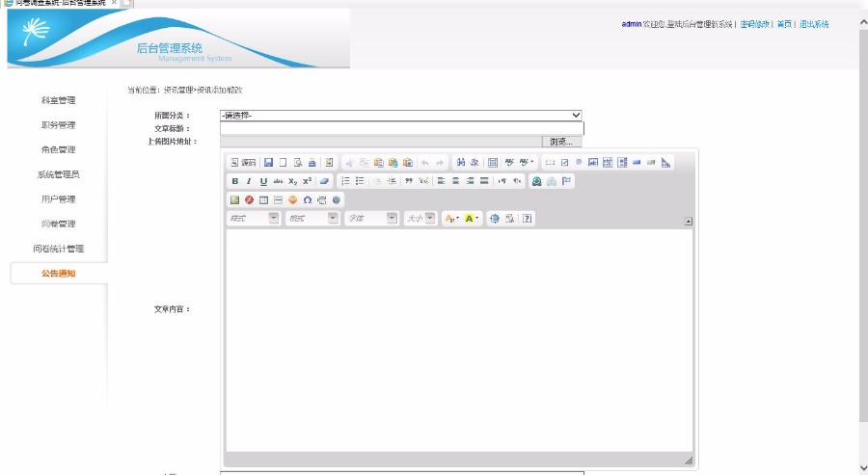Image resolution: width=868 pixels, height=475 pixels.
Task: Open the 所属分类 category dropdown
Action: [401, 115]
